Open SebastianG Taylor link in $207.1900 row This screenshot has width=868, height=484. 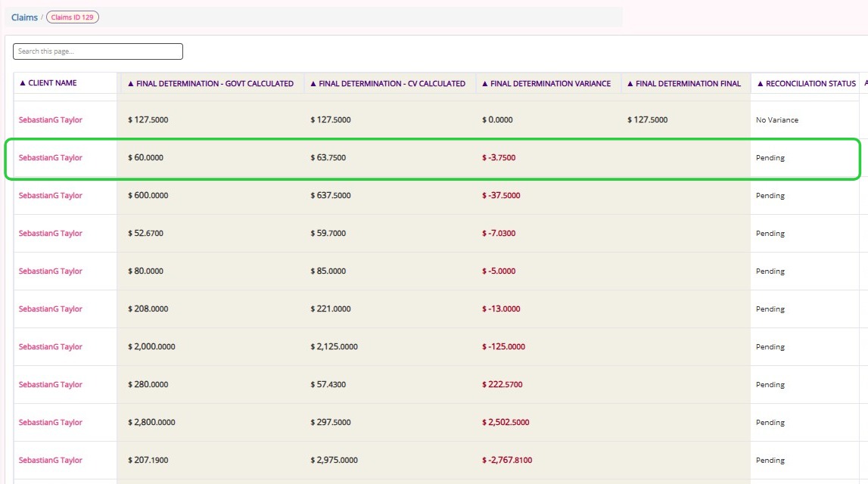pos(51,461)
